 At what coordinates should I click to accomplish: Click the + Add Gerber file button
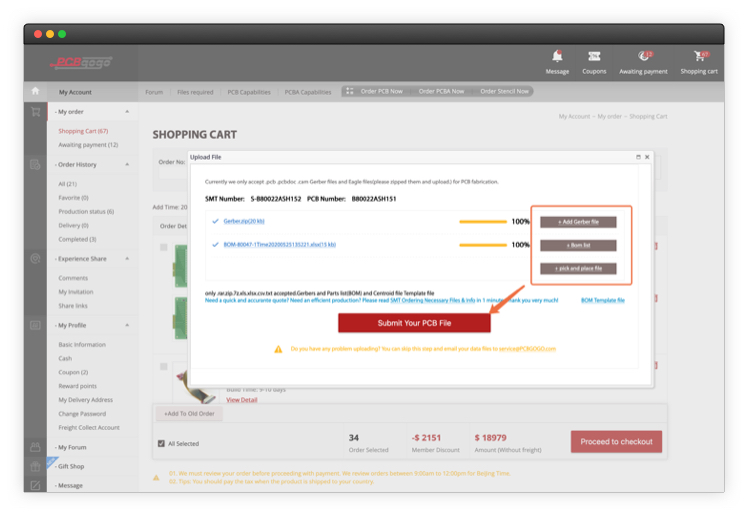pos(578,222)
